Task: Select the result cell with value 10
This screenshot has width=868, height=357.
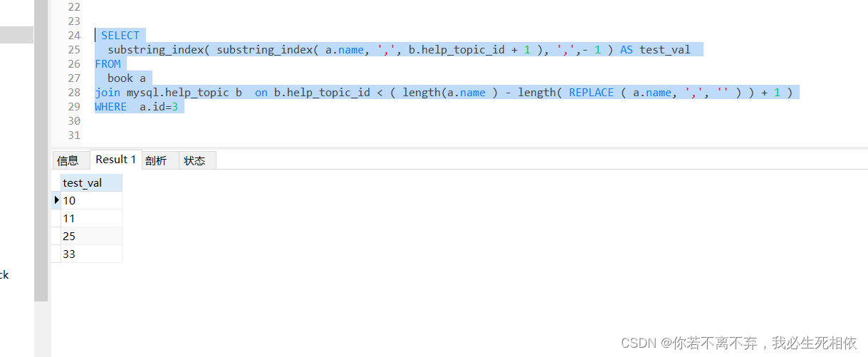Action: click(x=91, y=201)
